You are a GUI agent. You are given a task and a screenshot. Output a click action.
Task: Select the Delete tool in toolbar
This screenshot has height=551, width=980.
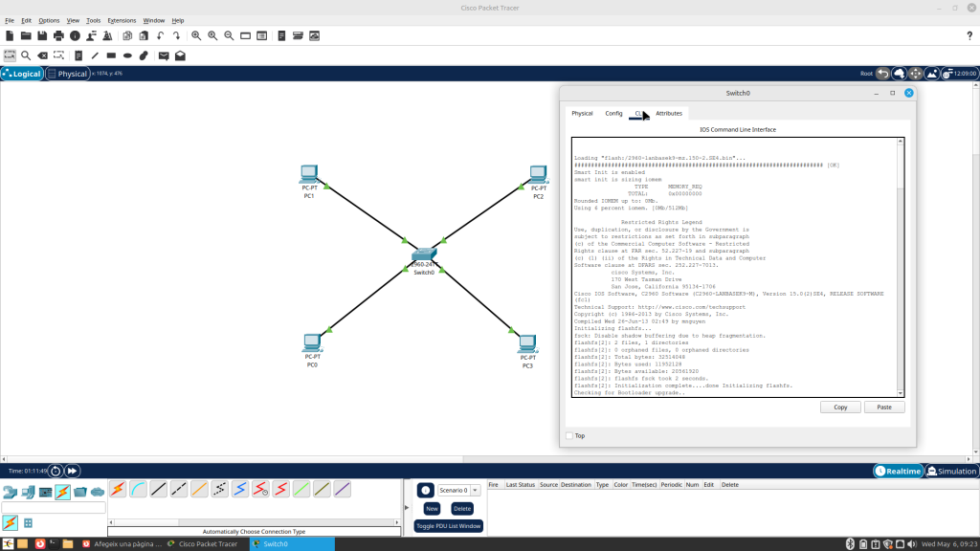click(42, 55)
